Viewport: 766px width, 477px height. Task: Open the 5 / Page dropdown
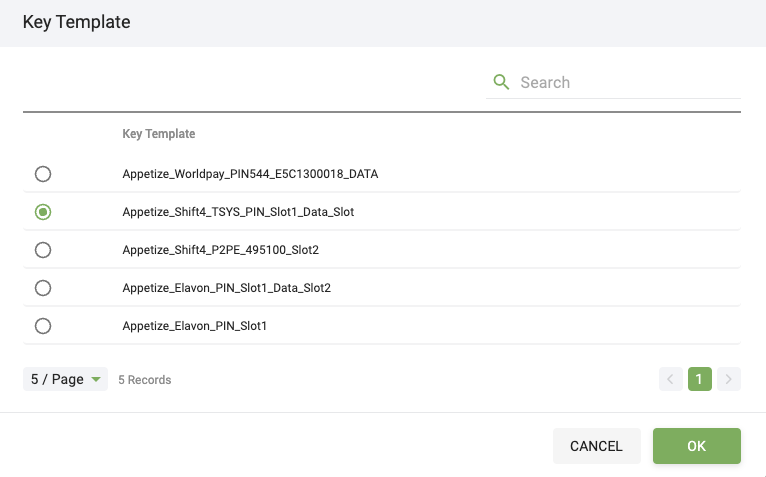(x=65, y=379)
